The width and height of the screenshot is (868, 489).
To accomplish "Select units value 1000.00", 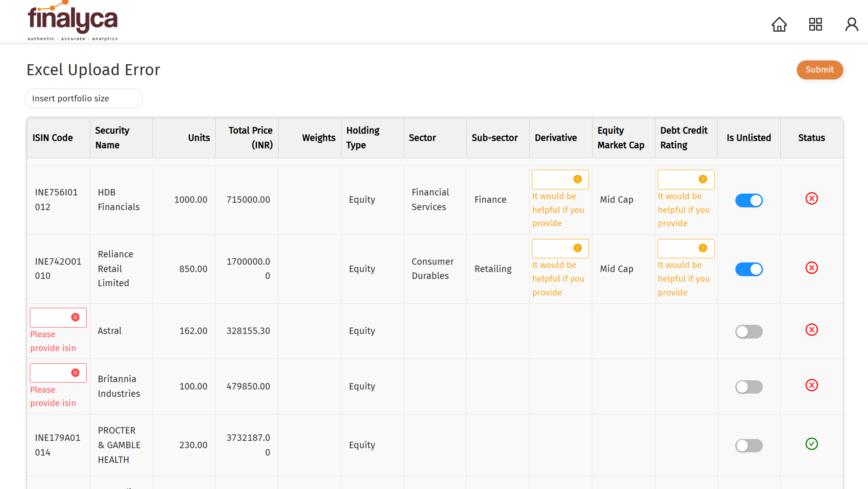I will 190,200.
